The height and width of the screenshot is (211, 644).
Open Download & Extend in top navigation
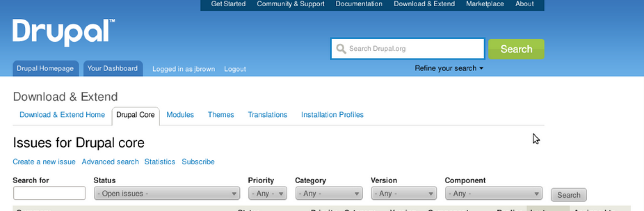point(424,4)
